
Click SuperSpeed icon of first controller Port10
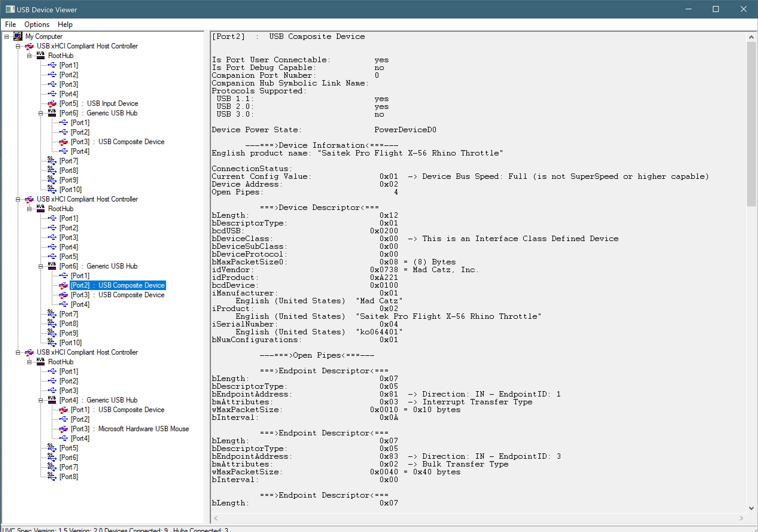point(52,189)
